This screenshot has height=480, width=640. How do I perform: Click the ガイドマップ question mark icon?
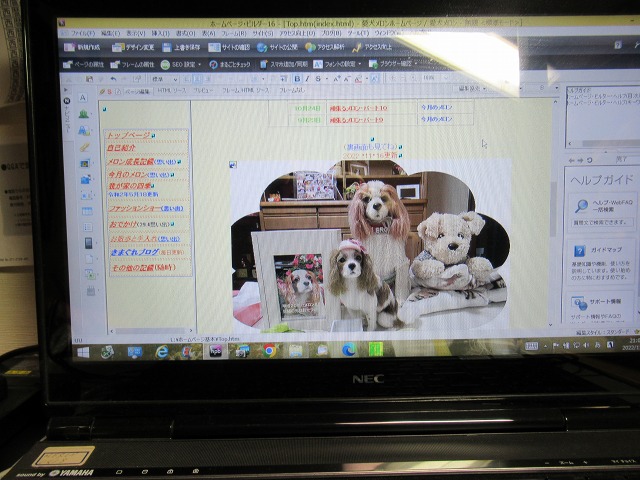click(x=579, y=250)
